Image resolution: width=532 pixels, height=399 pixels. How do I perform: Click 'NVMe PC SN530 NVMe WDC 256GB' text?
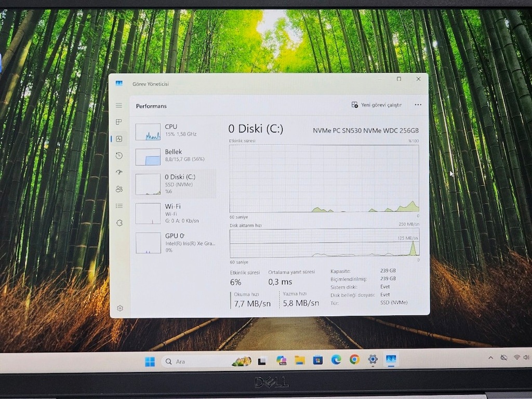click(x=366, y=130)
